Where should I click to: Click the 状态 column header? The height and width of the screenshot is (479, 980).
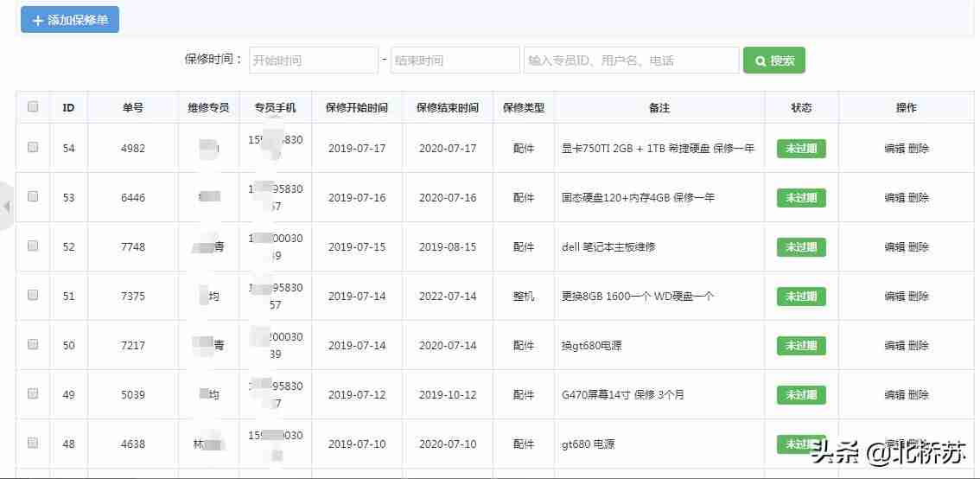[x=801, y=107]
